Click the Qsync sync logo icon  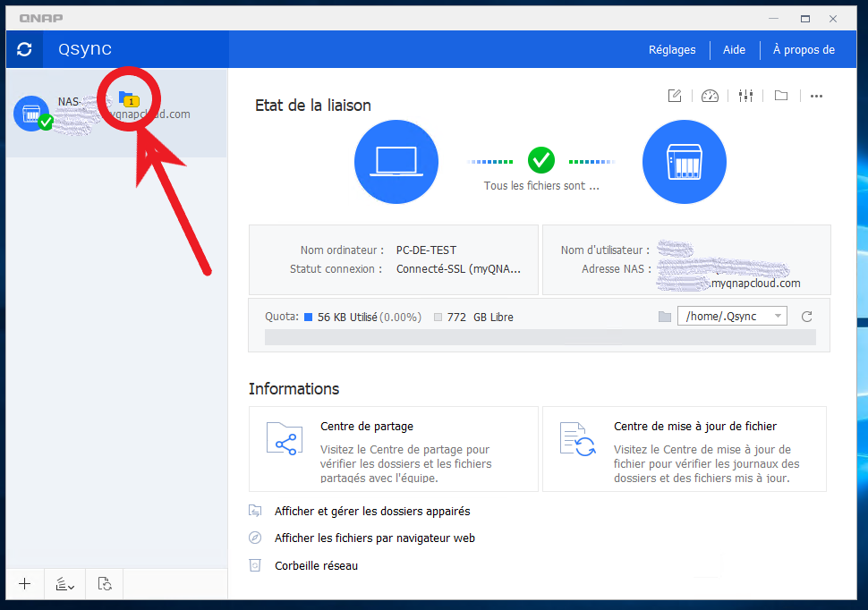[24, 50]
